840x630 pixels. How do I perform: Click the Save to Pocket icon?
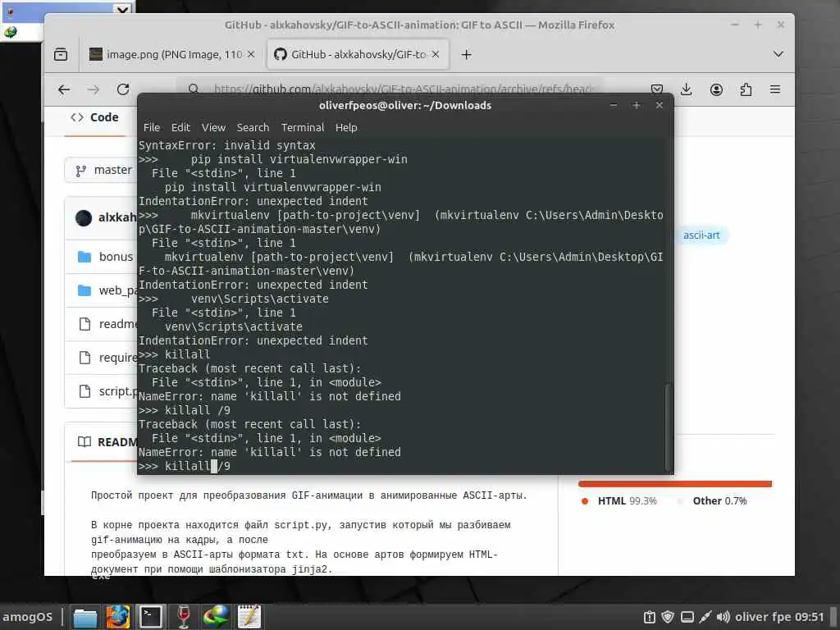pos(657,89)
